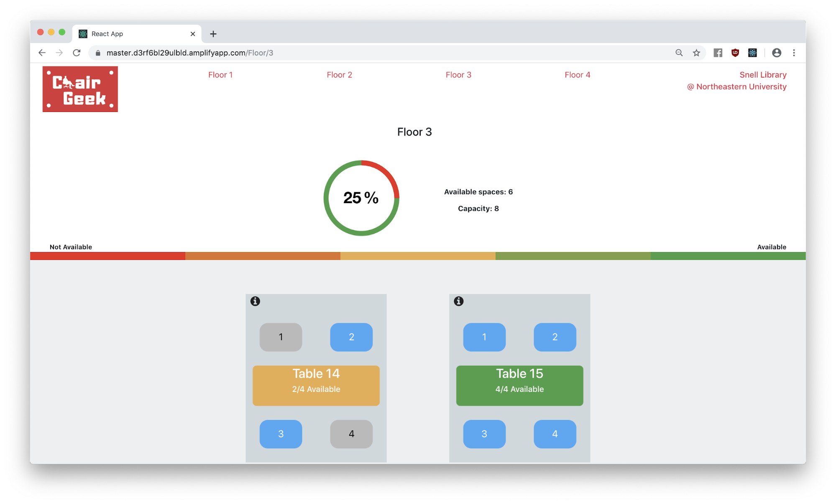Viewport: 836px width, 504px height.
Task: Navigate to Floor 2
Action: (340, 75)
